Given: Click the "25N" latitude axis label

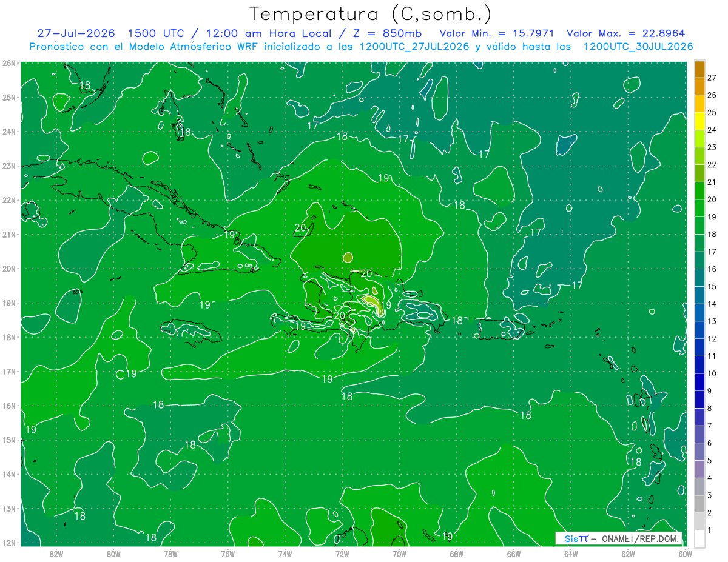Looking at the screenshot, I should click(8, 97).
